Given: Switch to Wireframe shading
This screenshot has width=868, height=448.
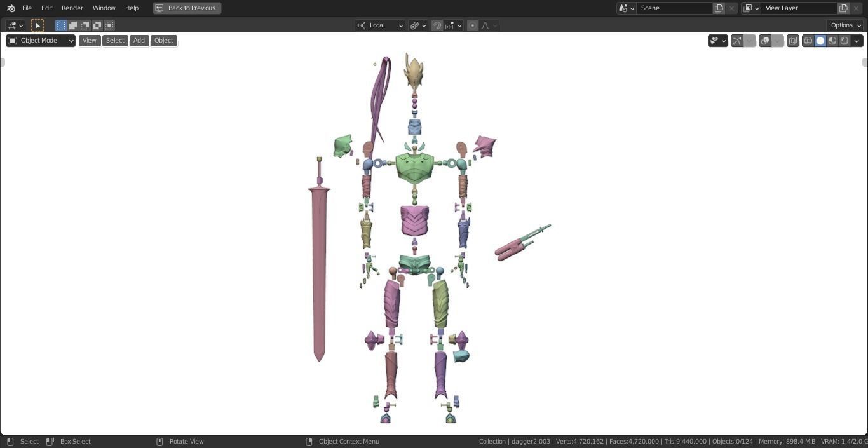Looking at the screenshot, I should click(x=808, y=41).
